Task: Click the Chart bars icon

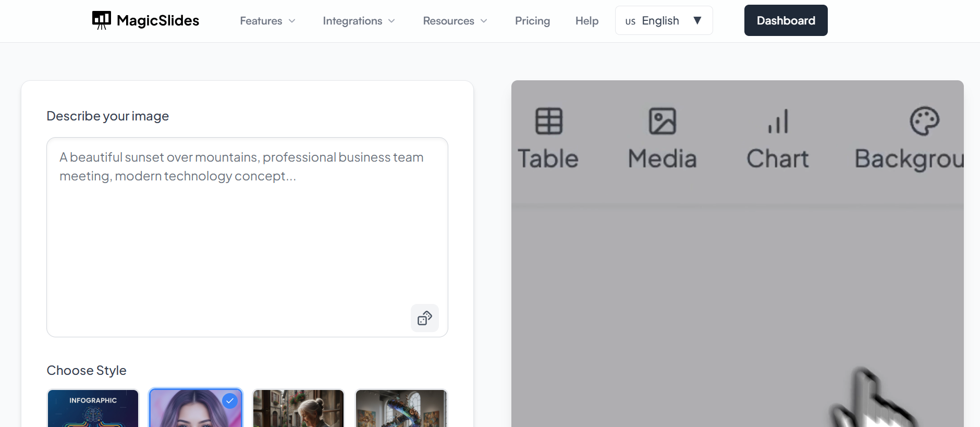Action: [778, 121]
